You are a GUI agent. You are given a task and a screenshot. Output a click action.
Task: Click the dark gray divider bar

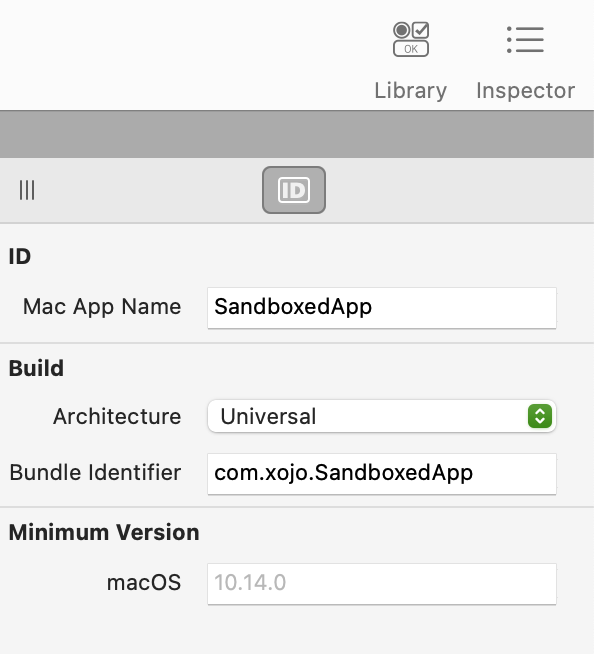[x=297, y=134]
